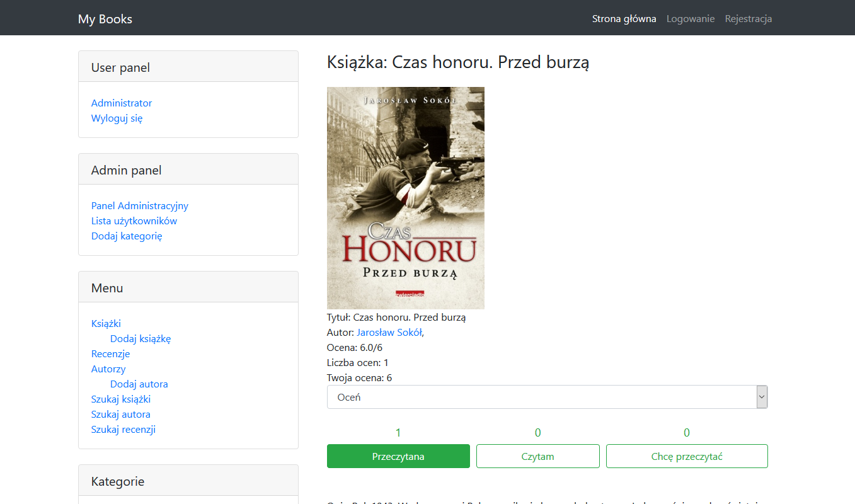Click 'Dodaj kategorię' in admin panel
Screen dimensions: 855x504
pos(127,236)
